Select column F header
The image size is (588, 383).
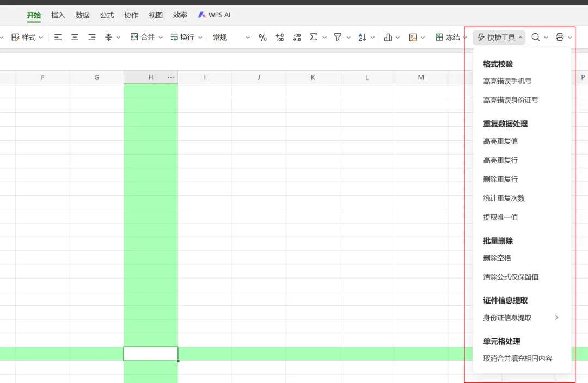point(43,77)
